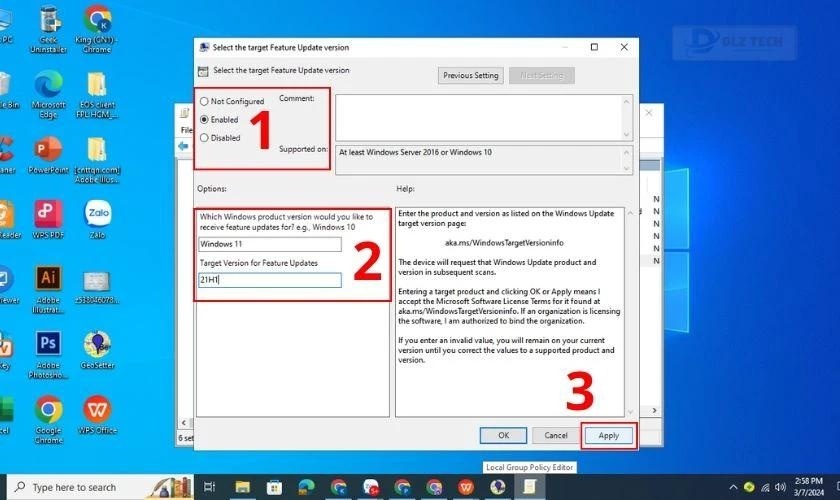The width and height of the screenshot is (840, 500).
Task: Select the Not Configured option
Action: point(232,101)
